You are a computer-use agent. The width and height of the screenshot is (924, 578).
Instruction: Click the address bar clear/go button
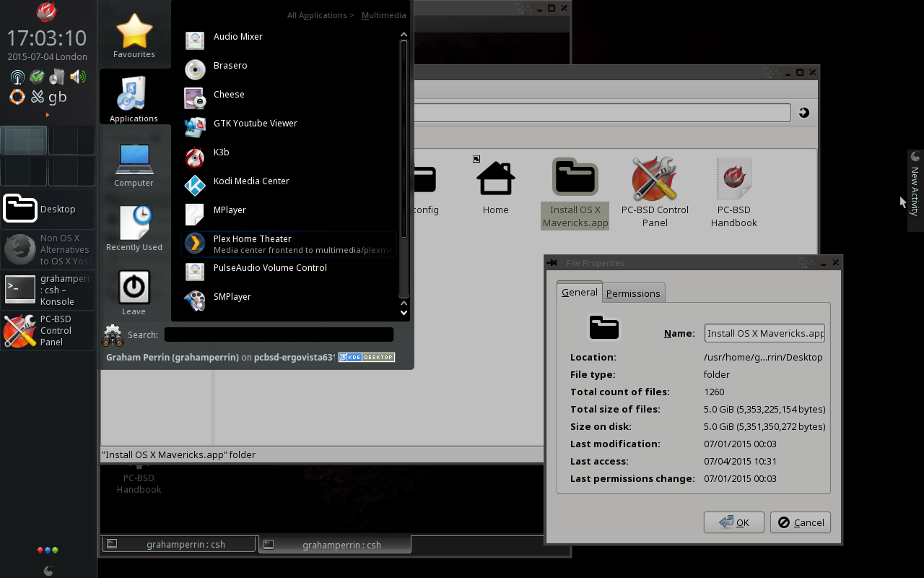(804, 113)
